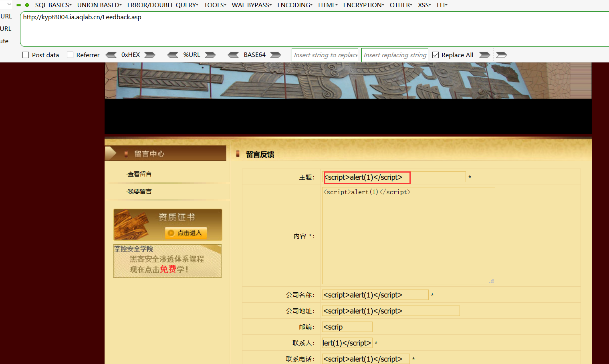The image size is (609, 364).
Task: Open the TOOLS dropdown menu
Action: point(215,5)
